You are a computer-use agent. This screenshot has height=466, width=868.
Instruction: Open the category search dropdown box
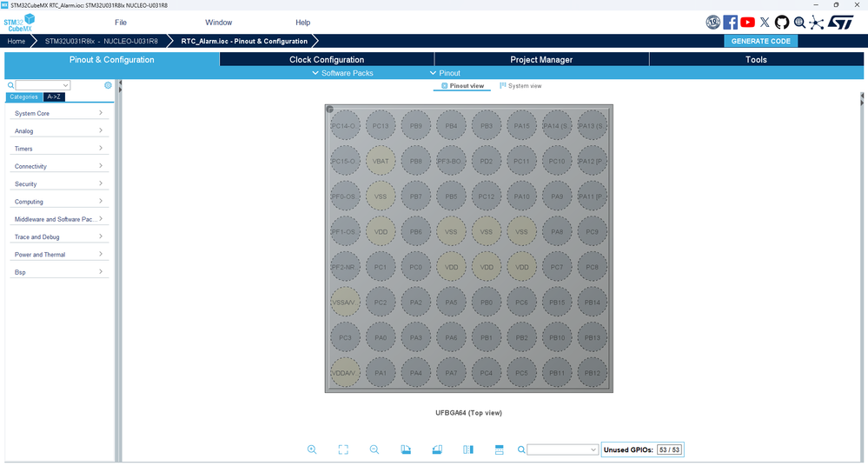tap(43, 85)
